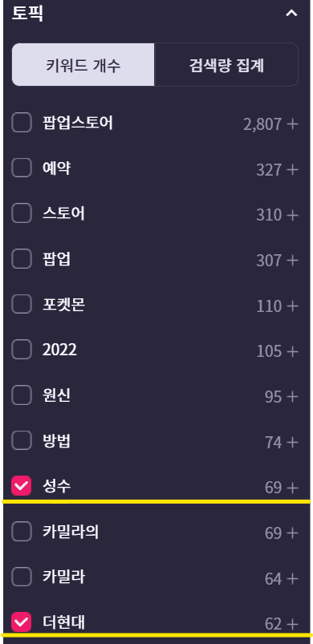
Task: Switch to 검색량 집계 tab
Action: tap(226, 65)
